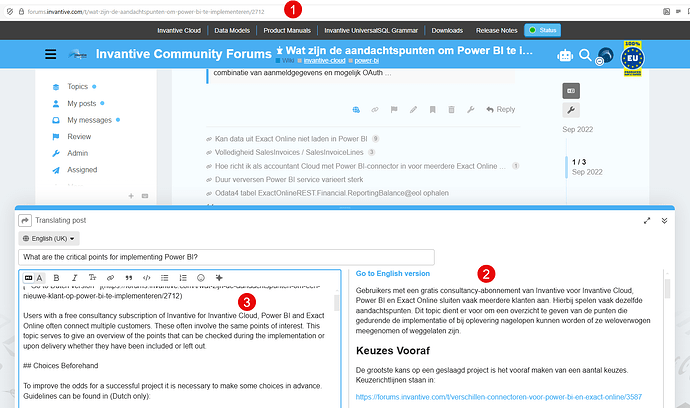690x408 pixels.
Task: Add a sidebar section with plus
Action: (x=131, y=196)
